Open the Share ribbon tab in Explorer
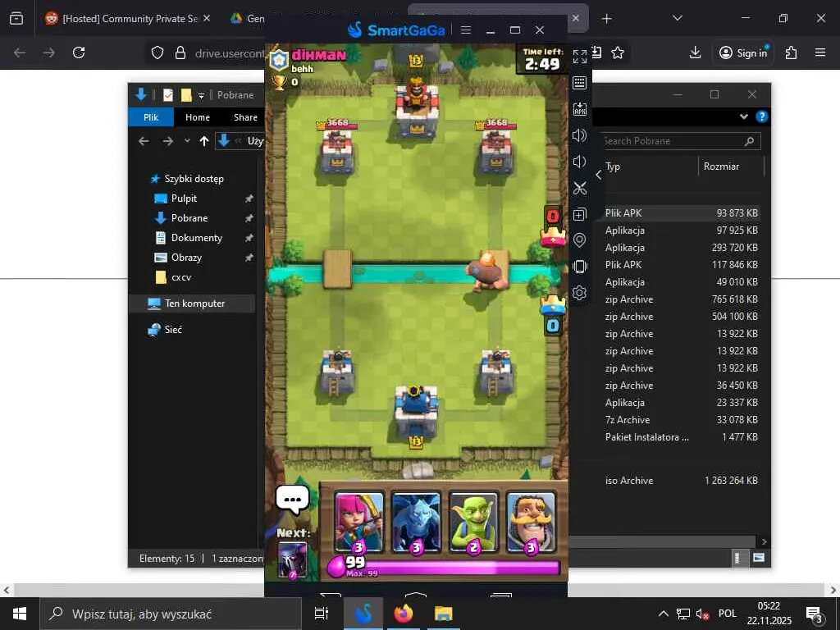Screen dimensions: 840x630 [x=245, y=117]
